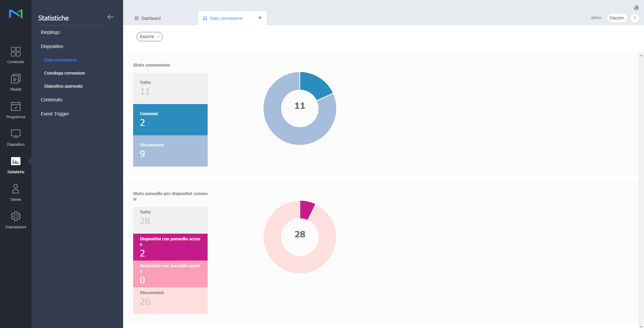644x328 pixels.
Task: Open the Contenuto section icon
Action: pos(15,52)
